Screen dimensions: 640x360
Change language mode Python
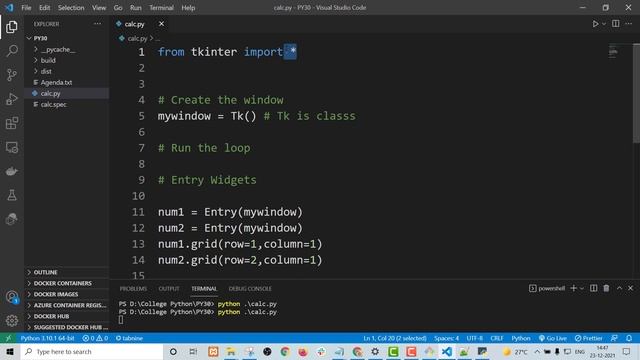pos(521,338)
